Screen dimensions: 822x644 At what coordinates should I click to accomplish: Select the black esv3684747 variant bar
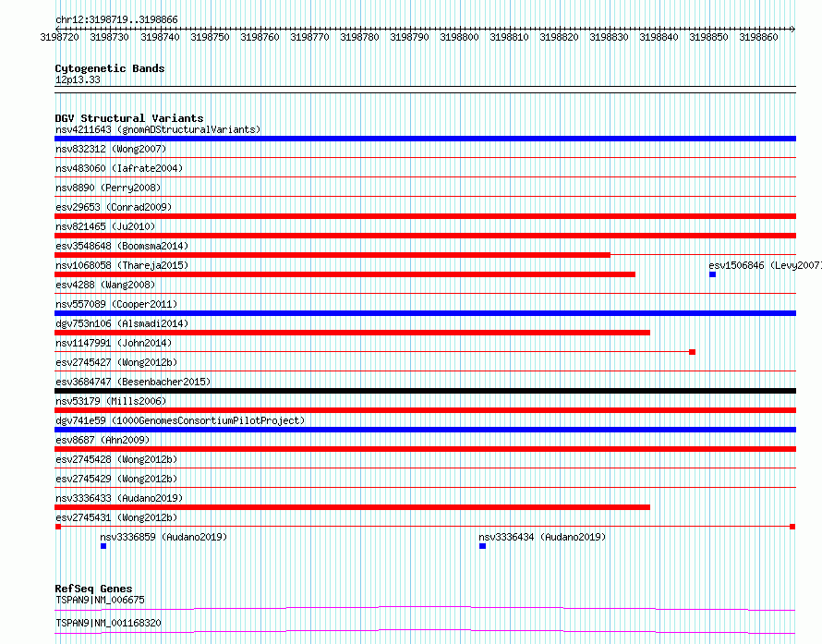[425, 391]
